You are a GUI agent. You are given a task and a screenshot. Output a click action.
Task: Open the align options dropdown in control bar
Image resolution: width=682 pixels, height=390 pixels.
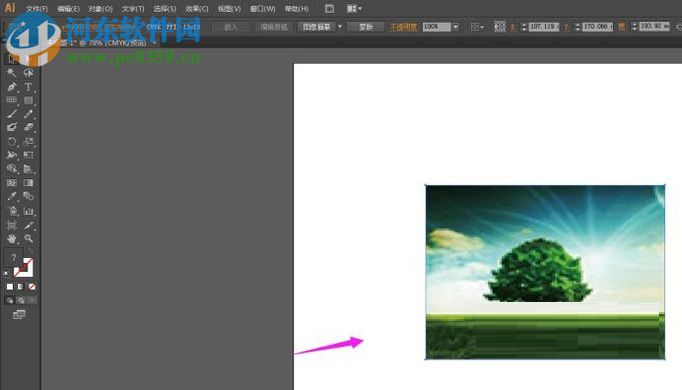click(477, 27)
